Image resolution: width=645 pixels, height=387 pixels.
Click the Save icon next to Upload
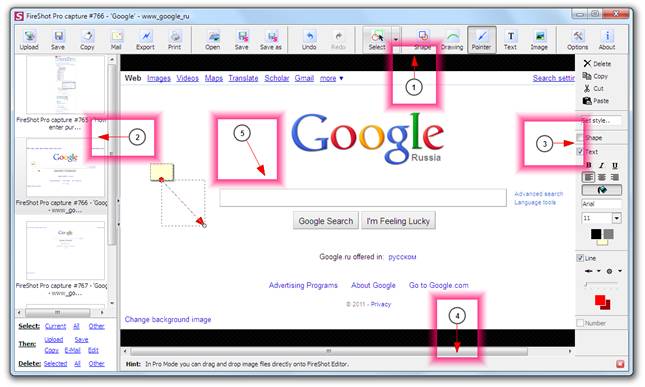(58, 40)
